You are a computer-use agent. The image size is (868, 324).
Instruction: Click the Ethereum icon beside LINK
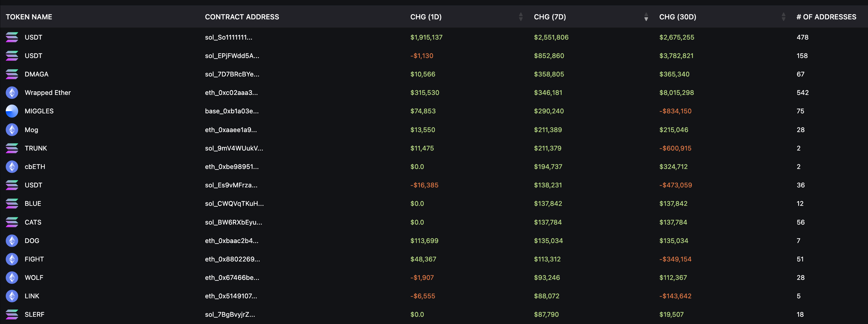(12, 296)
